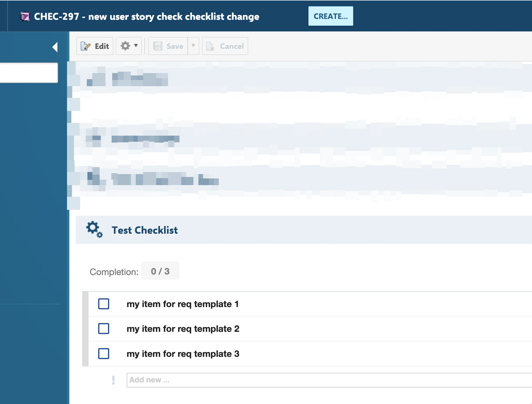Screen dimensions: 532x404
Task: Open the Save button dropdown arrow
Action: pos(193,46)
